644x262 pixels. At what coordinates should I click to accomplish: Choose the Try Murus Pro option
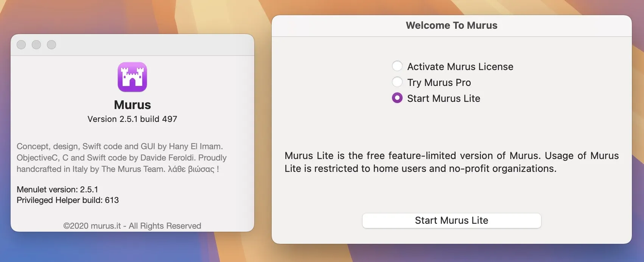(x=397, y=82)
